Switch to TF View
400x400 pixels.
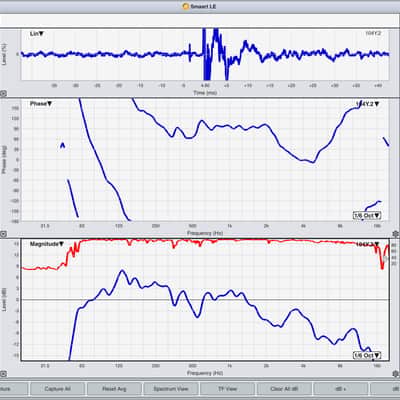click(227, 389)
